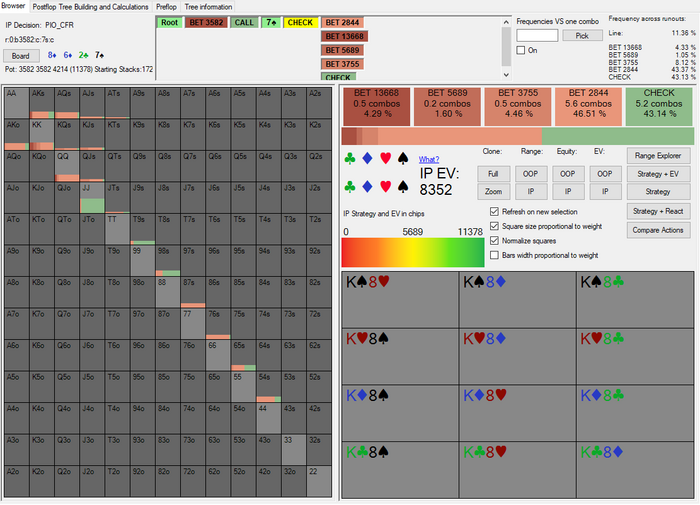700x505 pixels.
Task: Select the green CHECK 5.2 combos action box
Action: coord(659,106)
